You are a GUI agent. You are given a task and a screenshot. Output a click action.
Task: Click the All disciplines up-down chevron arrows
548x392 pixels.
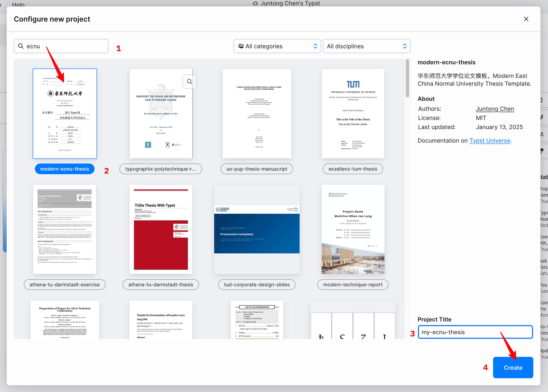(x=405, y=46)
